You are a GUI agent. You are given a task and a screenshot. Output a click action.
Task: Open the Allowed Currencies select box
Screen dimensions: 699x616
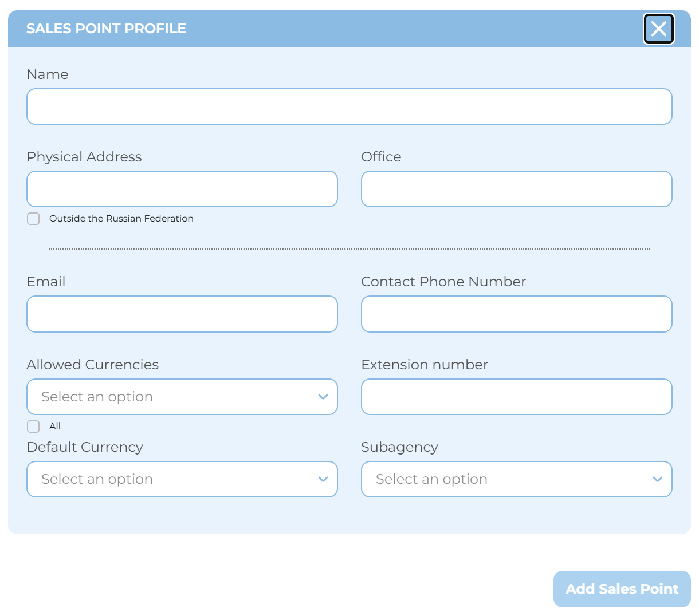click(172, 397)
